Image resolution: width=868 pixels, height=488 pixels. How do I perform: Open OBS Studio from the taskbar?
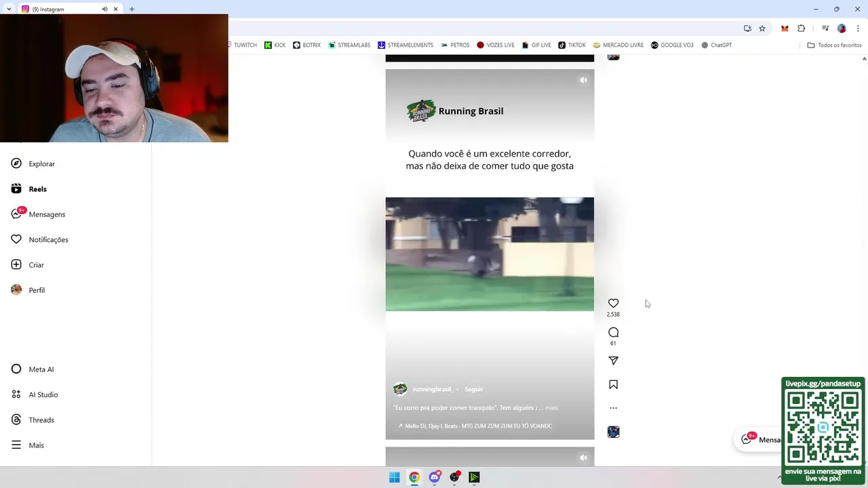pos(454,477)
